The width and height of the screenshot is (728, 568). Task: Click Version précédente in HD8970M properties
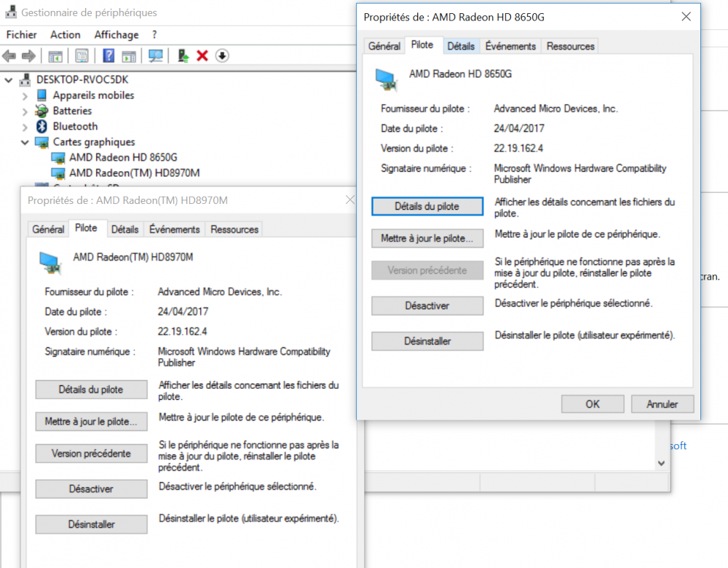(x=92, y=453)
